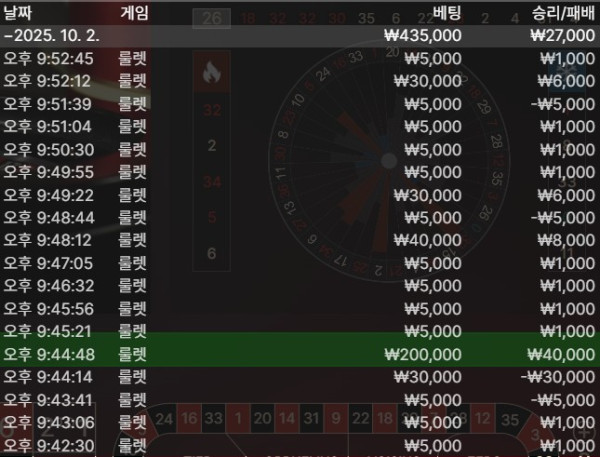This screenshot has height=457, width=600.
Task: Open the highlighted 오후 9:44:48 ₩200,000 bet
Action: pos(300,354)
